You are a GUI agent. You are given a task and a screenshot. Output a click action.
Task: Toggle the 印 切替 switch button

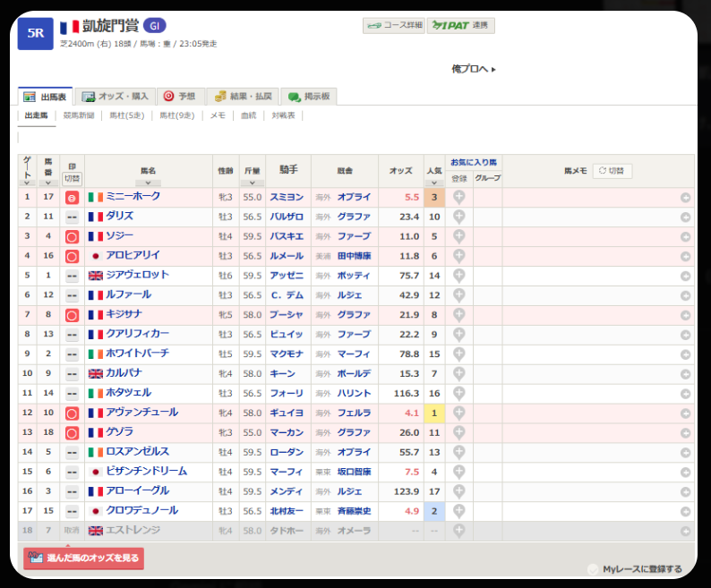click(x=72, y=178)
